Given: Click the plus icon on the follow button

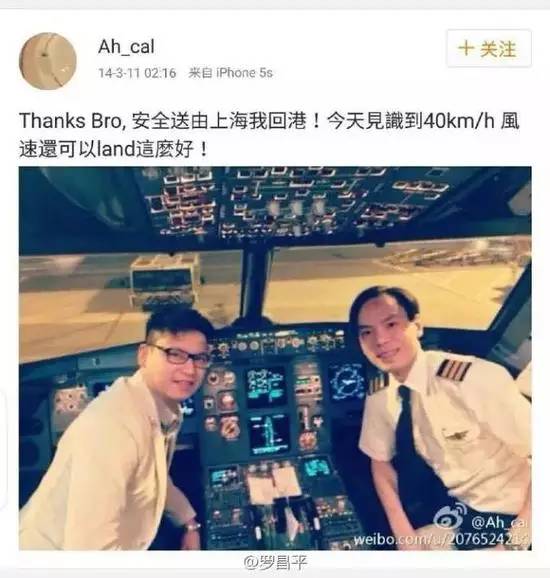Looking at the screenshot, I should tap(466, 48).
